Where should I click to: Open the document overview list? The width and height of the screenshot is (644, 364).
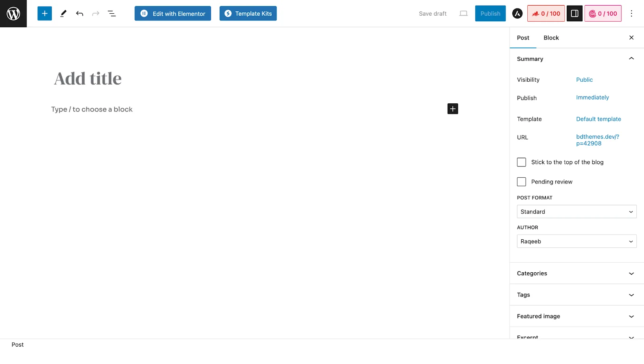click(111, 14)
